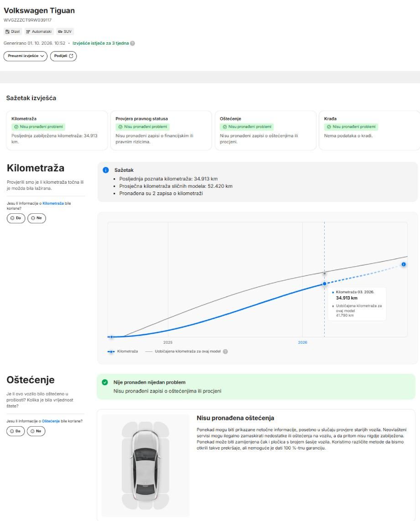Click the Kilometraža legend entry below chart

pos(122,351)
